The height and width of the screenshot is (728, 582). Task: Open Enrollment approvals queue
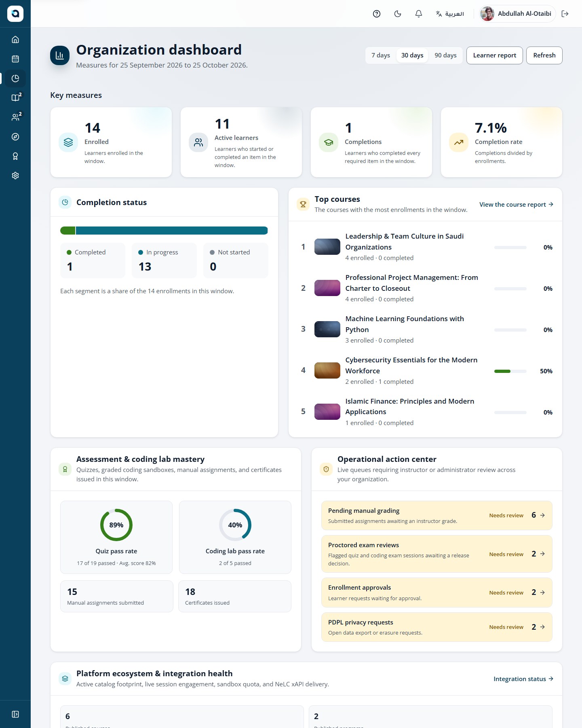point(436,593)
